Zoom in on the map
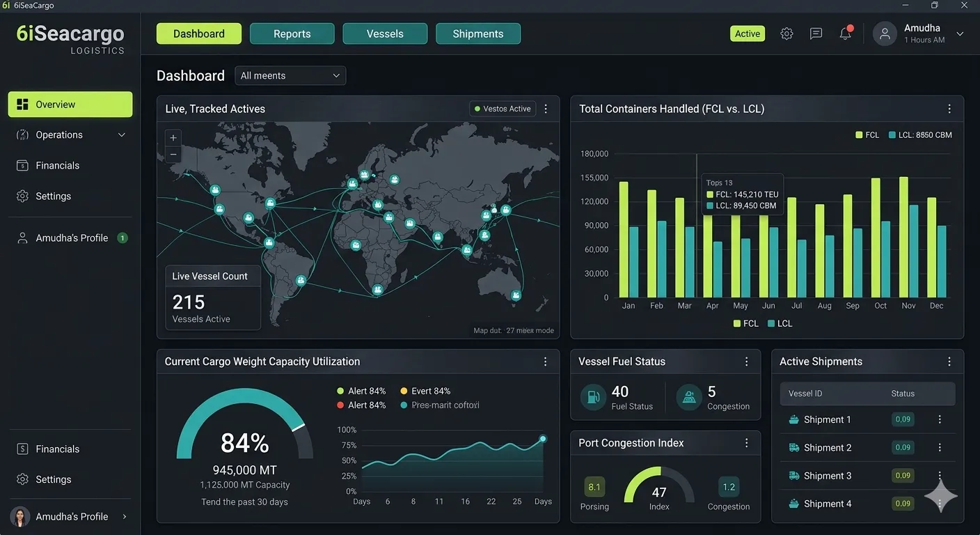980x535 pixels. click(173, 137)
